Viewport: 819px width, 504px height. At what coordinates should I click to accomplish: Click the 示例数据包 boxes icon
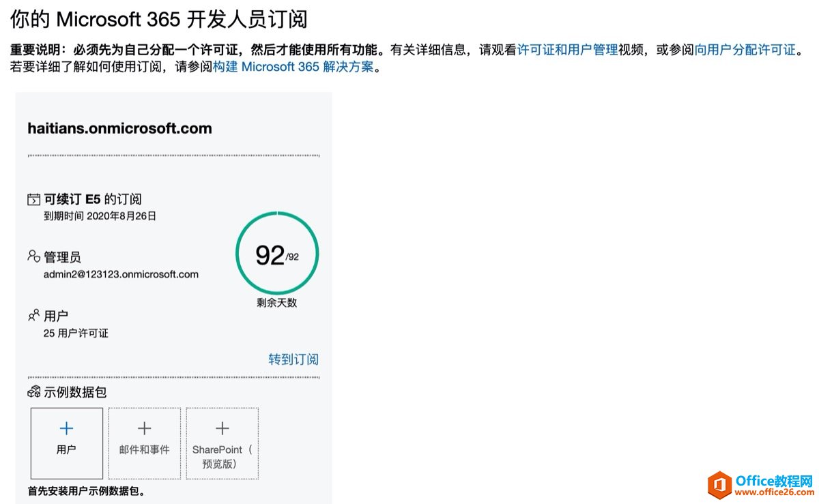pyautogui.click(x=33, y=392)
